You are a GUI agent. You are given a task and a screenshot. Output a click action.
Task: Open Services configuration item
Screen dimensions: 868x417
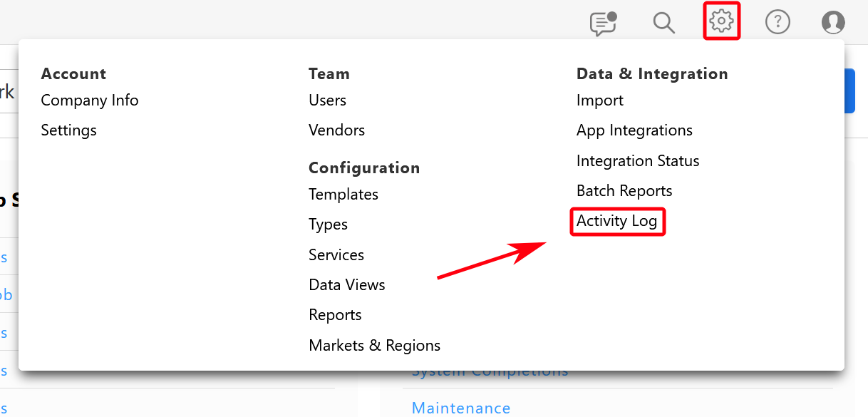[x=336, y=255]
